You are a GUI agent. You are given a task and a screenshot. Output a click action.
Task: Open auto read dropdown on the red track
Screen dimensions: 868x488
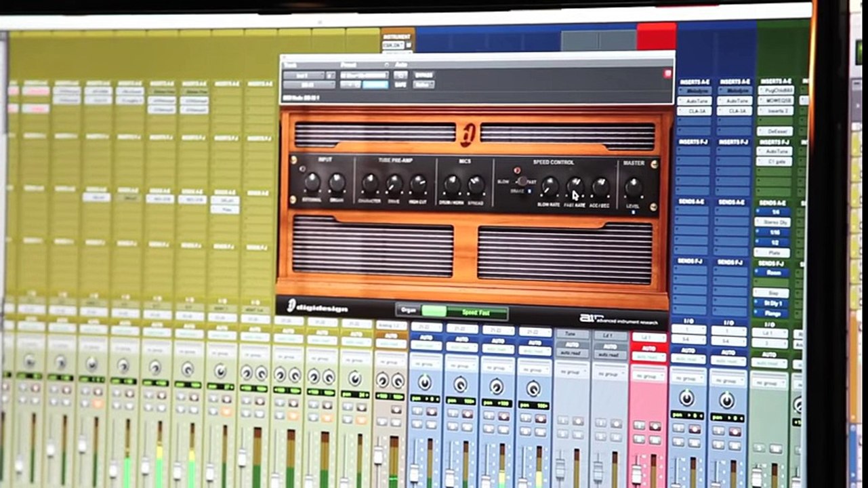649,357
